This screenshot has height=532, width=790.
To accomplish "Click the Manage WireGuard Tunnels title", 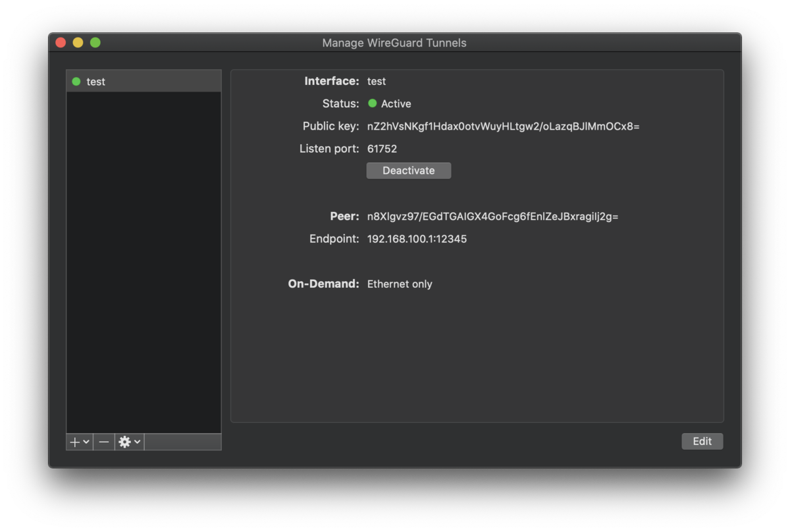I will [x=394, y=43].
